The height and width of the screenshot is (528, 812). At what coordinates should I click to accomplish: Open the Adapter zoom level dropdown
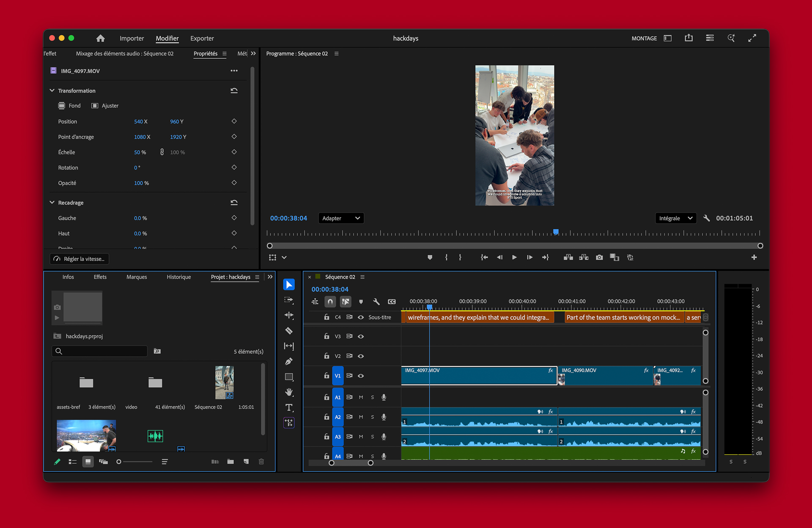[341, 218]
